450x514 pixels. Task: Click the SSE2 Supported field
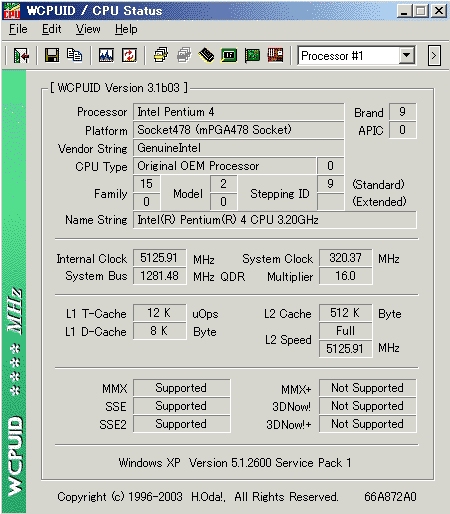181,424
